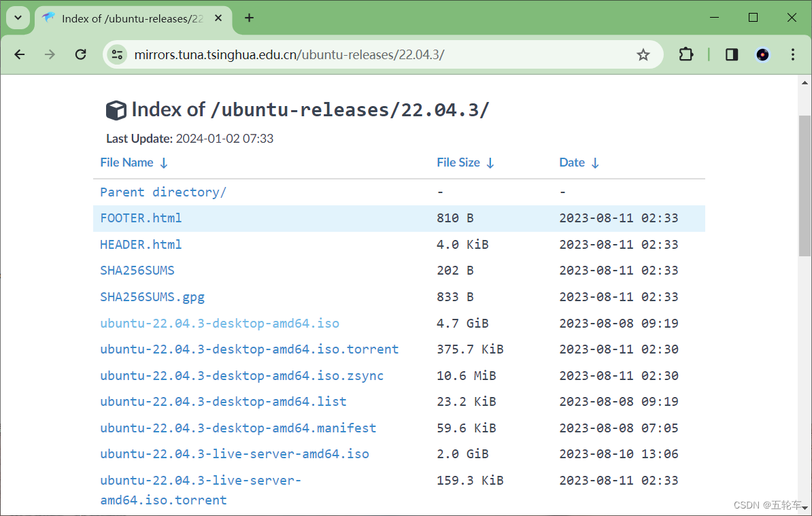Click the File Name sort arrow
812x516 pixels.
164,163
